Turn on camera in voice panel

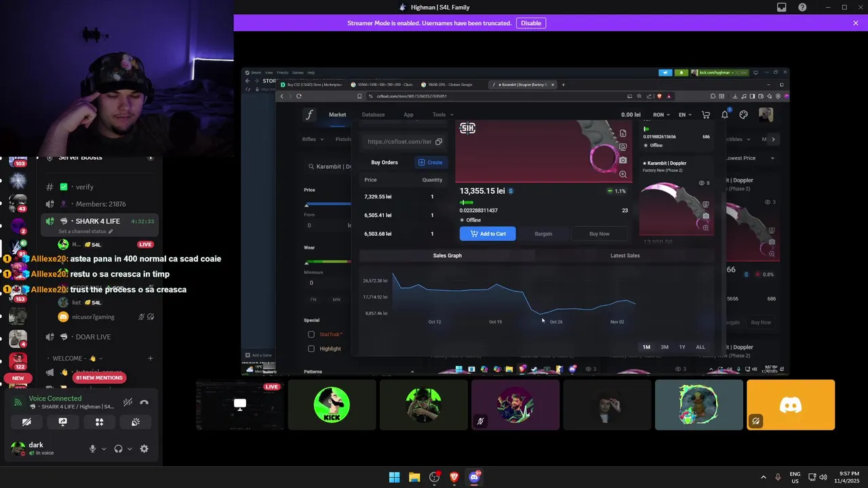coord(26,422)
